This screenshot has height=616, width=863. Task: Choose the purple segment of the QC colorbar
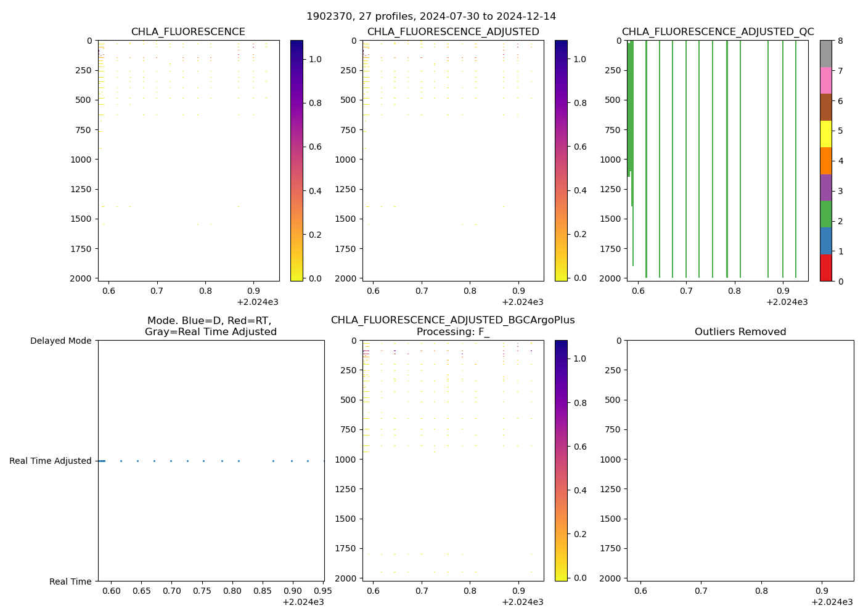pyautogui.click(x=825, y=187)
